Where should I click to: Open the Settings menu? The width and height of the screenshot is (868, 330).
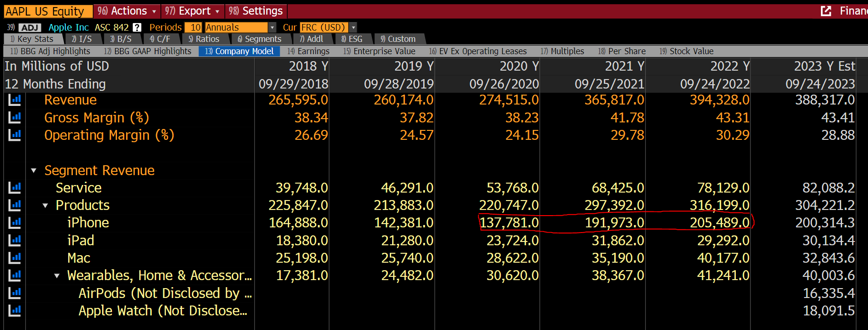click(x=256, y=11)
